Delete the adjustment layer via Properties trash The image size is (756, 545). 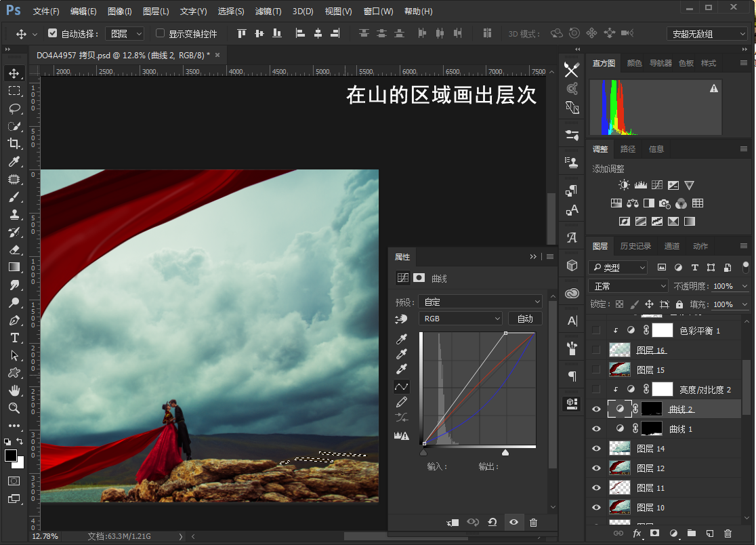533,523
